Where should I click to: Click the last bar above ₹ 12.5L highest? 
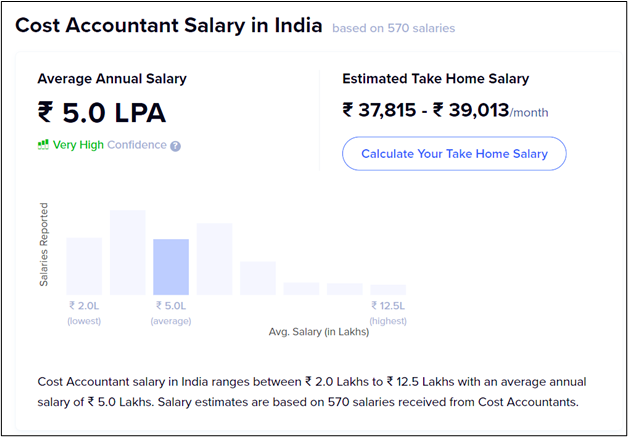pyautogui.click(x=388, y=290)
